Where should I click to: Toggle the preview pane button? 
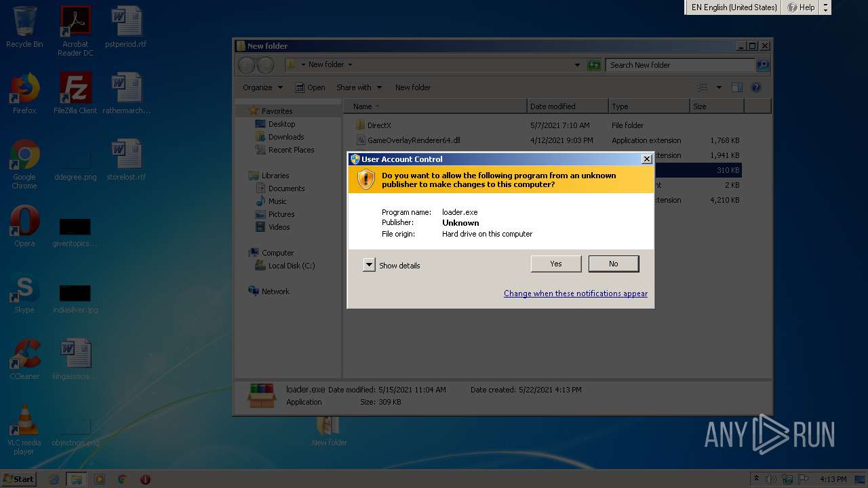pos(737,87)
